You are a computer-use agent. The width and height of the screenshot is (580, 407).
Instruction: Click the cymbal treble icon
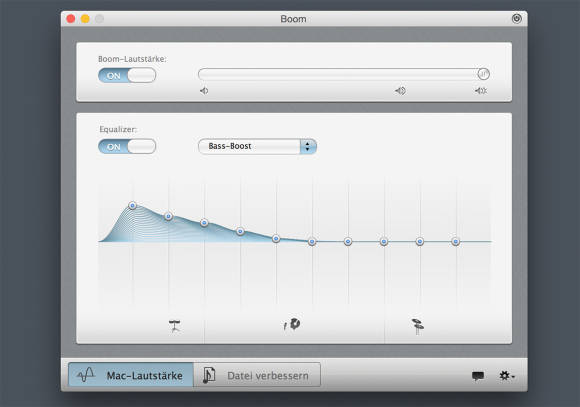pos(418,326)
